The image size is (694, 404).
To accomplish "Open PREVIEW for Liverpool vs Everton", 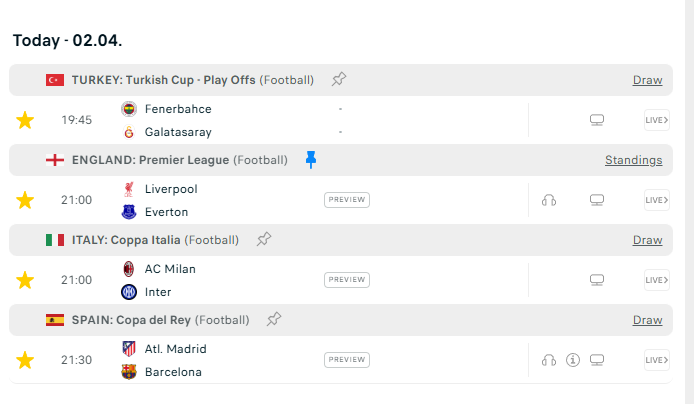I will pyautogui.click(x=347, y=200).
